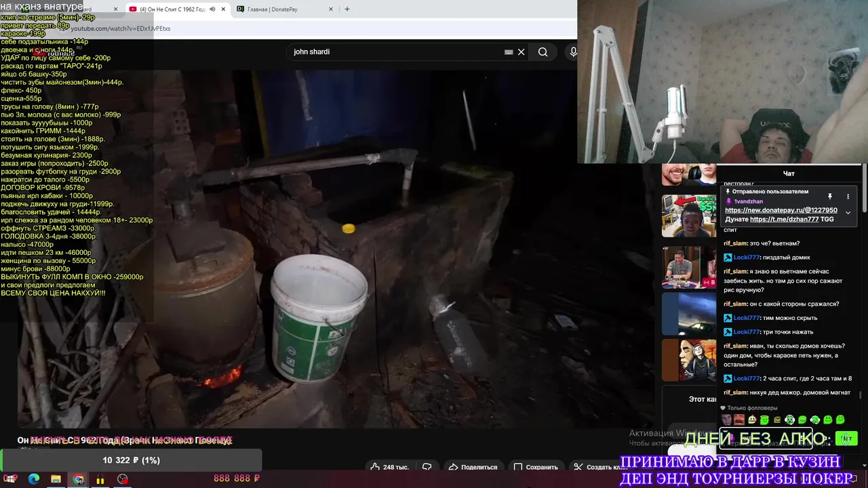The image size is (868, 488).
Task: Click price list line «ДОГОВОР КРОВИ -9578р»
Action: (x=43, y=188)
